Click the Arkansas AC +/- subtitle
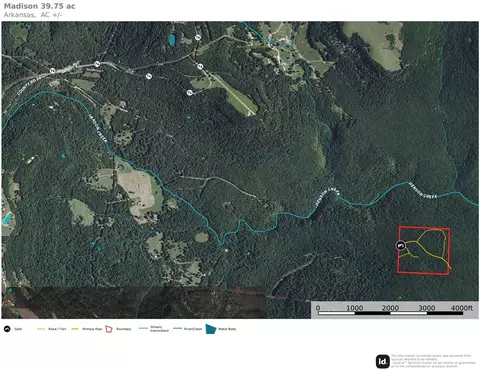This screenshot has width=480, height=370. pos(33,15)
